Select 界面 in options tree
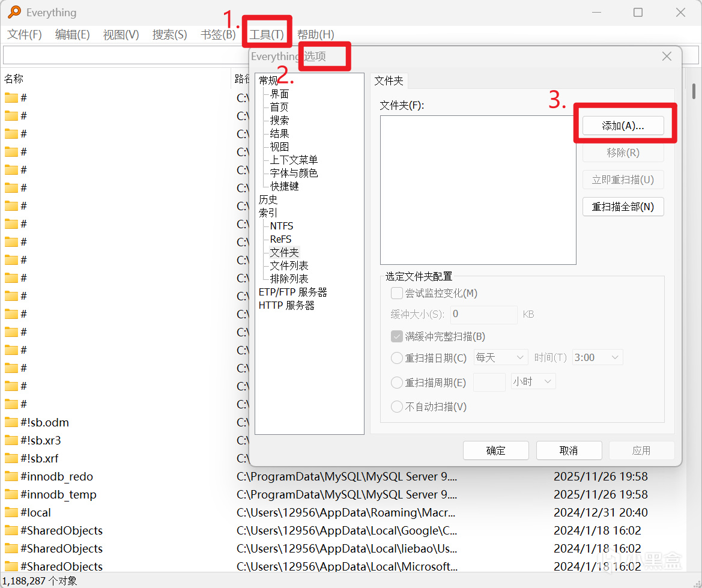 pyautogui.click(x=279, y=94)
